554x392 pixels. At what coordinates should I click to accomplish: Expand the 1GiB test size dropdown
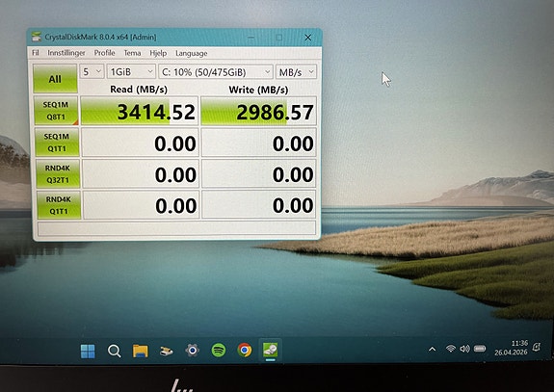[x=131, y=72]
